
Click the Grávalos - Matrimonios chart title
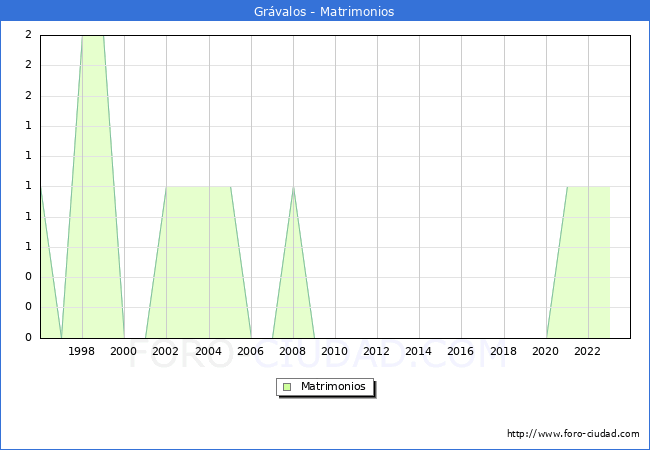[325, 12]
